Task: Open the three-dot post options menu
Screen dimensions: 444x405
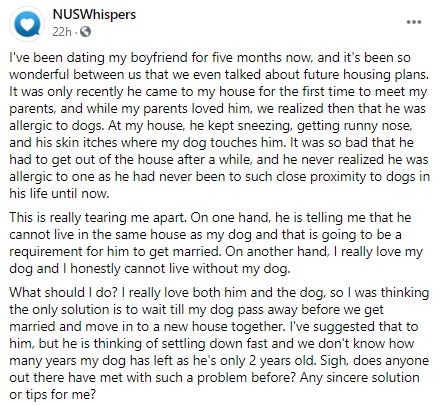Action: pyautogui.click(x=414, y=22)
